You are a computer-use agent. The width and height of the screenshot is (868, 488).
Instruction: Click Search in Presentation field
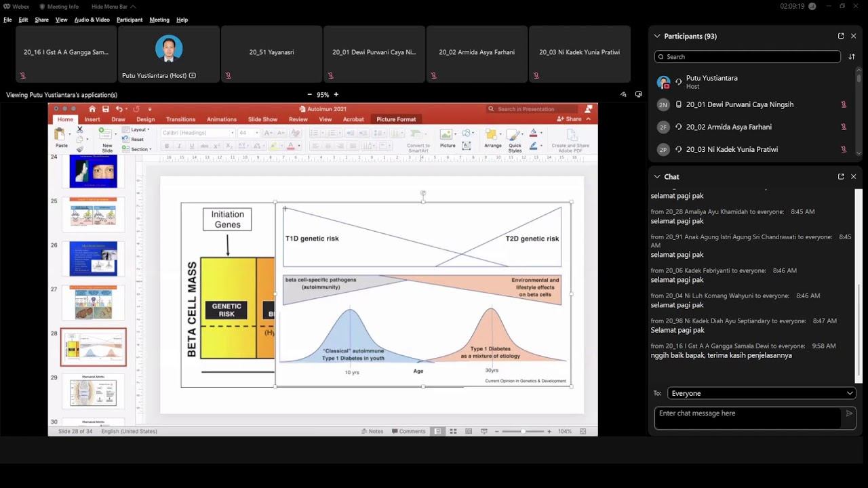pyautogui.click(x=532, y=108)
